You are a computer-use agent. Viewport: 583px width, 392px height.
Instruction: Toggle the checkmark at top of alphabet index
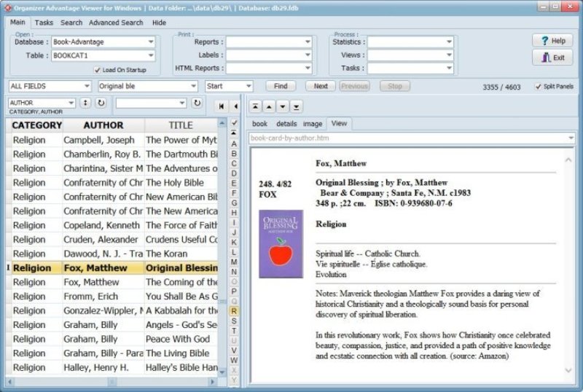[x=234, y=123]
